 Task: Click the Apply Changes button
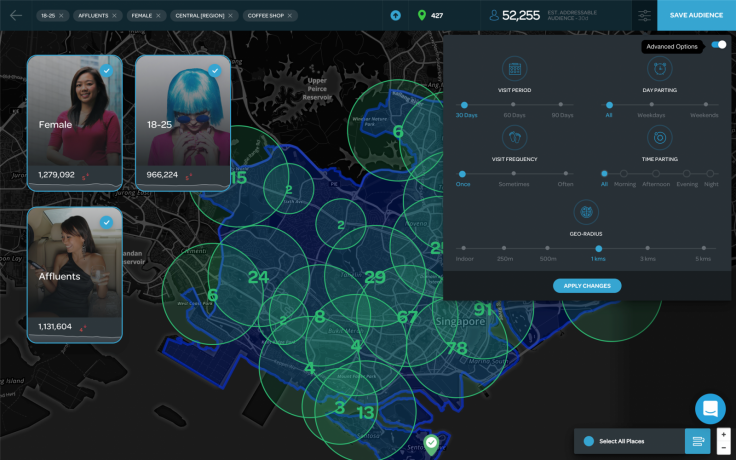click(x=587, y=286)
